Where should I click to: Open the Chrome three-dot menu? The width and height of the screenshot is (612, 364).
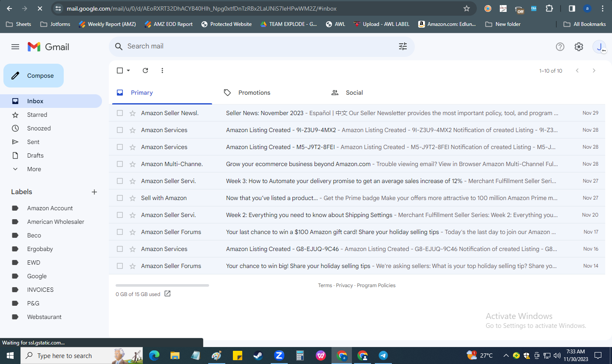(x=603, y=8)
